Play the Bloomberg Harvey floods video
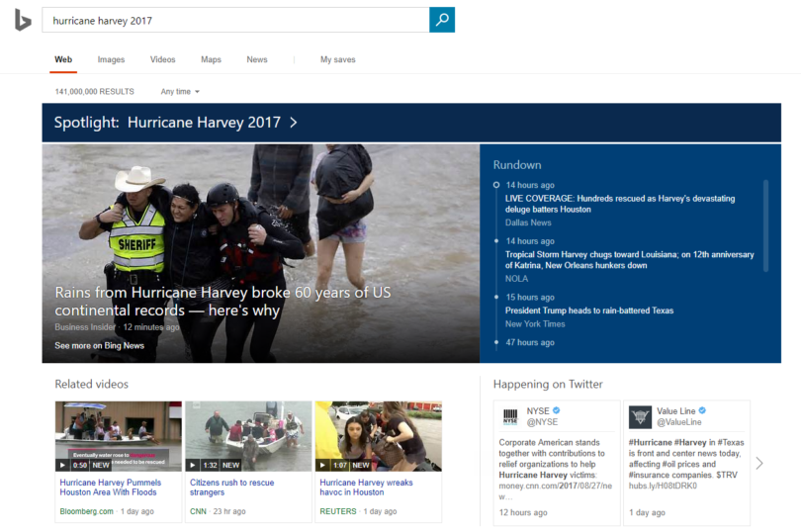Image resolution: width=801 pixels, height=532 pixels. 119,436
